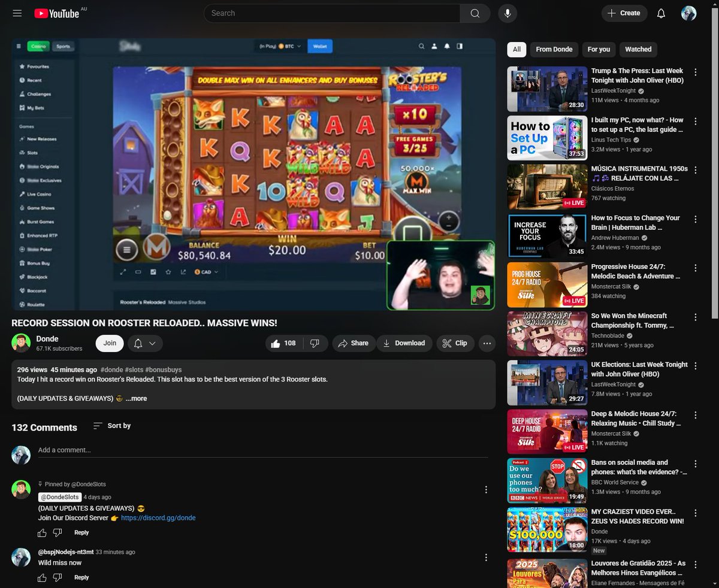Open options for Zeus vs Hades video
This screenshot has width=719, height=588.
click(x=695, y=513)
